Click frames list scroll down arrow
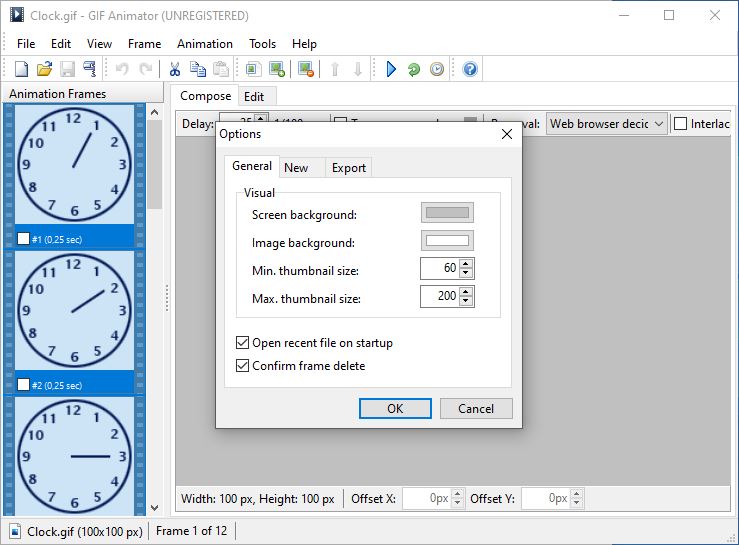This screenshot has height=545, width=739. 154,508
